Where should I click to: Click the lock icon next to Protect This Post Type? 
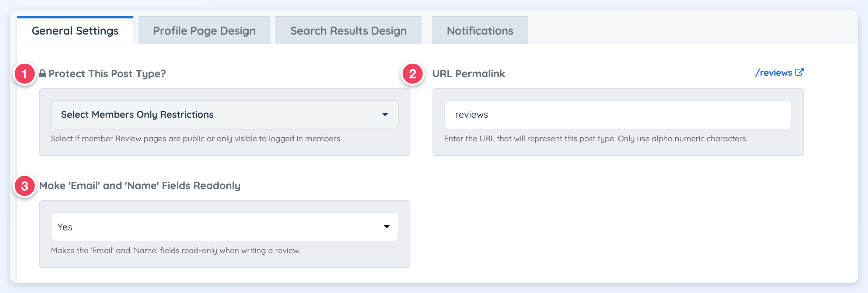pyautogui.click(x=42, y=74)
